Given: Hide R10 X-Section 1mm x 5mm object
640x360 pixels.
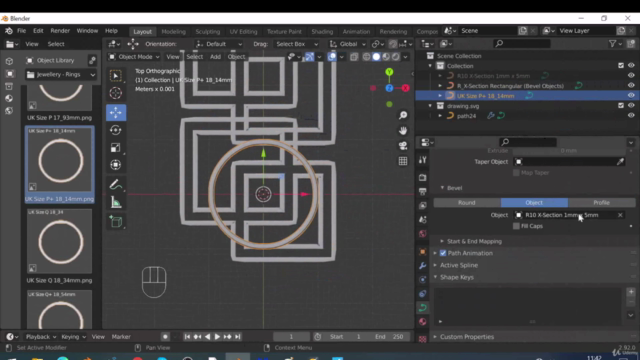Looking at the screenshot, I should pyautogui.click(x=631, y=76).
